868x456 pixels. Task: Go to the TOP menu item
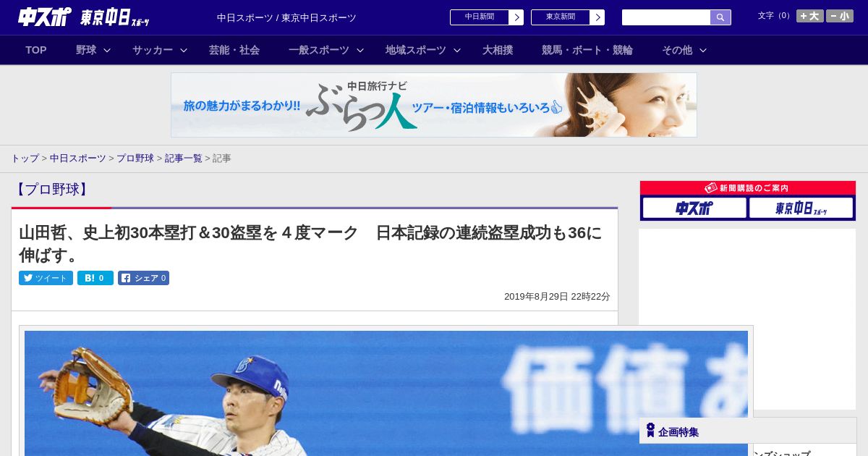pos(36,50)
